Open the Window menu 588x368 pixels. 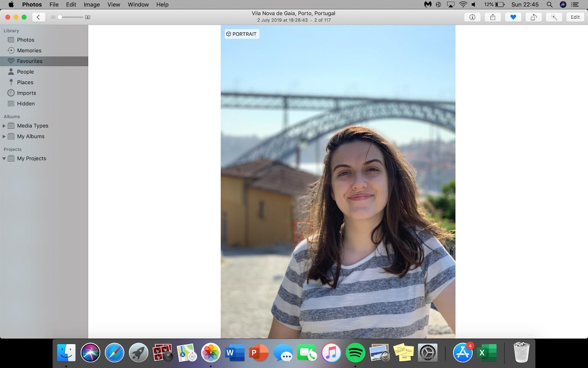138,4
